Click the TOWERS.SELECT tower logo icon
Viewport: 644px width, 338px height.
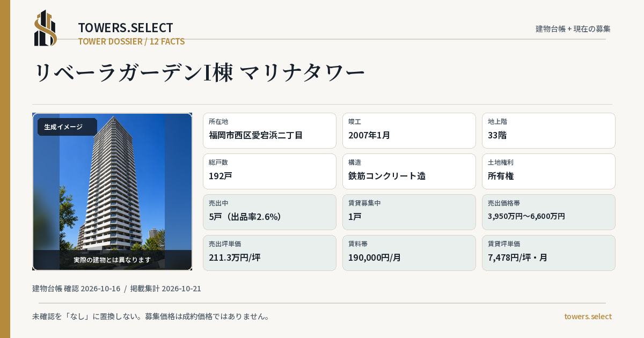click(x=46, y=28)
